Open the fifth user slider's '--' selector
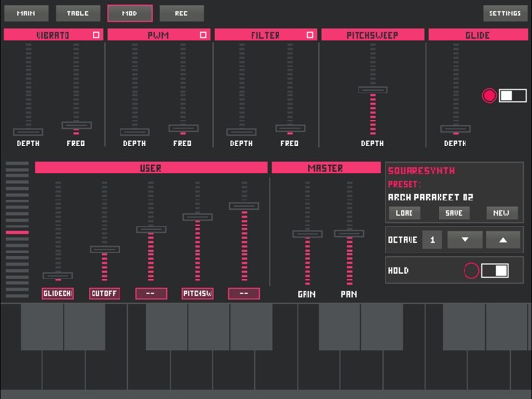 click(244, 294)
